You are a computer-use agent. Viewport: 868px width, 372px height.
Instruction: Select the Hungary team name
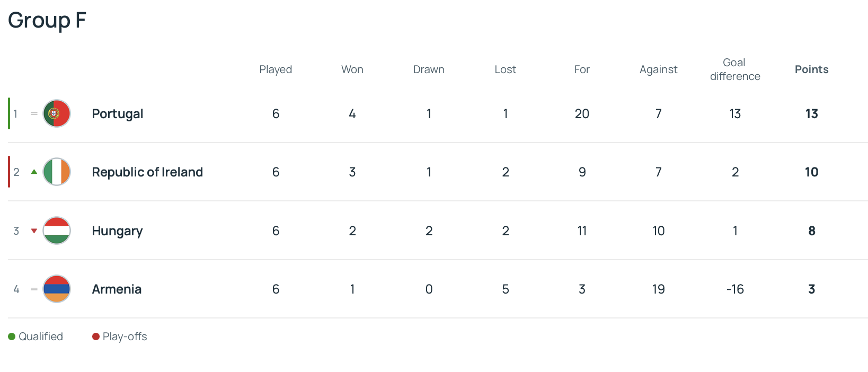pyautogui.click(x=117, y=231)
